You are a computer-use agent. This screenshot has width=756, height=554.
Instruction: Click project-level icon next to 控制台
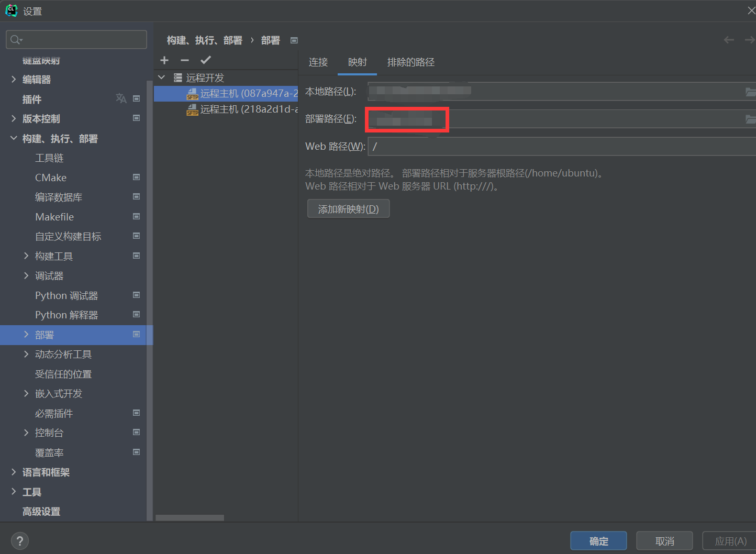(136, 432)
